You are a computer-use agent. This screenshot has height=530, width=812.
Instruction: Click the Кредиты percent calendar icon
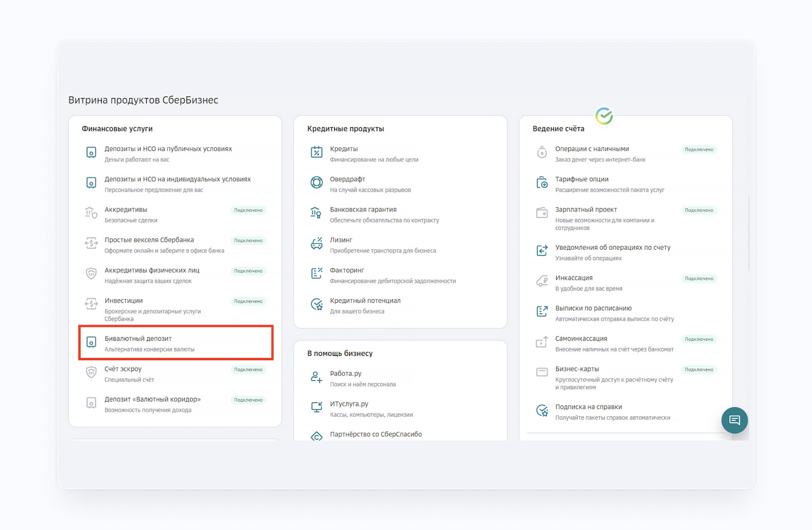click(x=317, y=152)
